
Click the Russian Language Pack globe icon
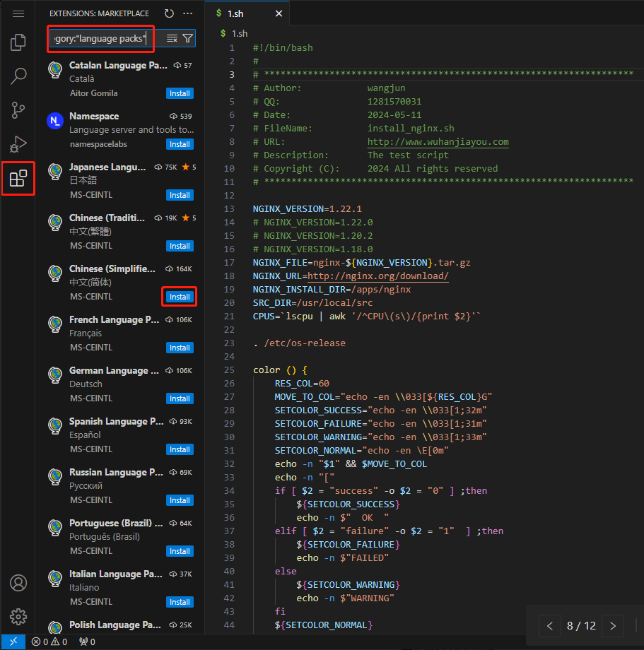tap(55, 477)
